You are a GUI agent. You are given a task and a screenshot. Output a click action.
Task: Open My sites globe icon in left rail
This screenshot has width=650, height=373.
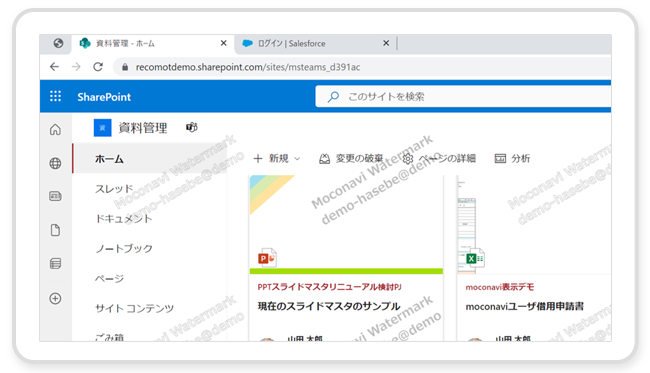point(55,163)
